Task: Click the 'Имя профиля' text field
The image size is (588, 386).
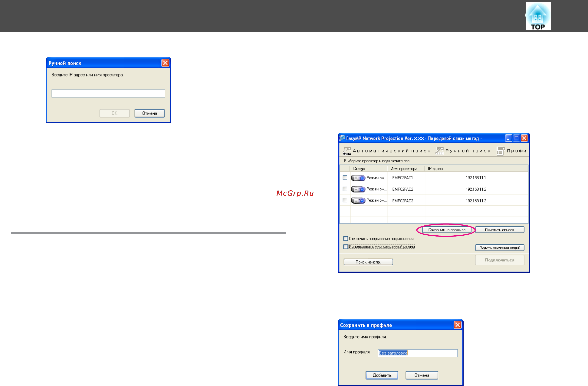Action: [x=418, y=353]
